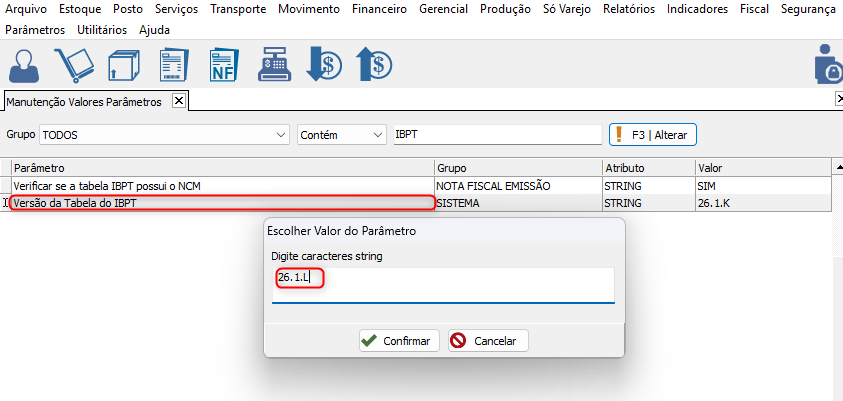Click the hand truck stock icon
Screen dimensions: 843x401
[74, 65]
